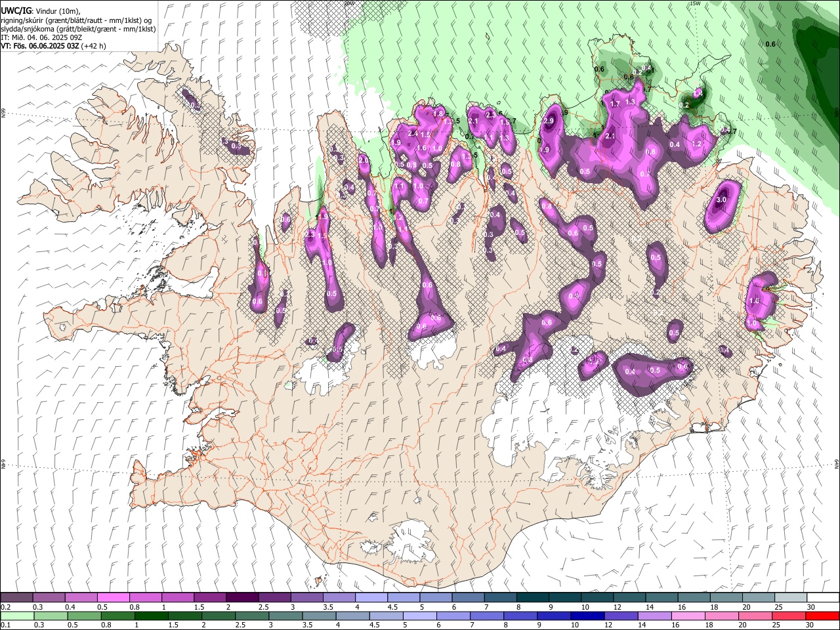Select the darkest purple 2 swatch in snow legend
This screenshot has width=840, height=630.
241,598
